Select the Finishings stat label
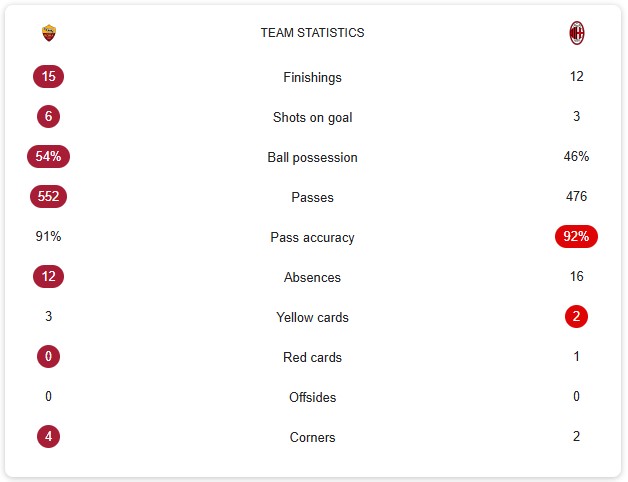628x482 pixels. pos(312,77)
